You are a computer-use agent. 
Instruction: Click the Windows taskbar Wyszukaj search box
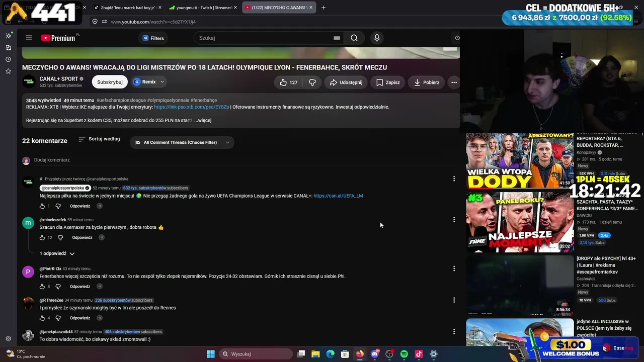click(x=257, y=354)
